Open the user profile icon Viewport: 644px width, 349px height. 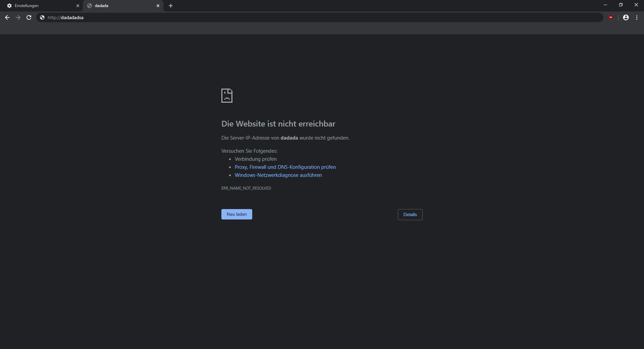(x=626, y=17)
